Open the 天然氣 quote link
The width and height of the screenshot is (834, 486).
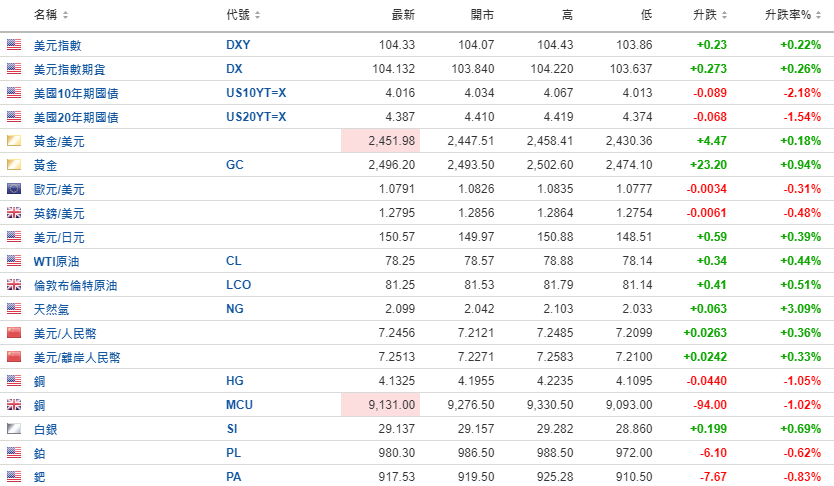coord(52,309)
